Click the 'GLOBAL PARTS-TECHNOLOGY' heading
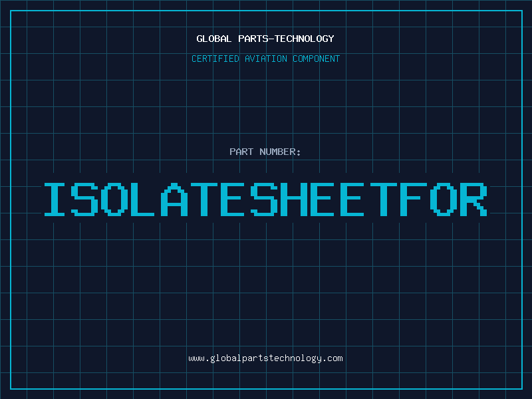The width and height of the screenshot is (532, 399). click(x=265, y=39)
